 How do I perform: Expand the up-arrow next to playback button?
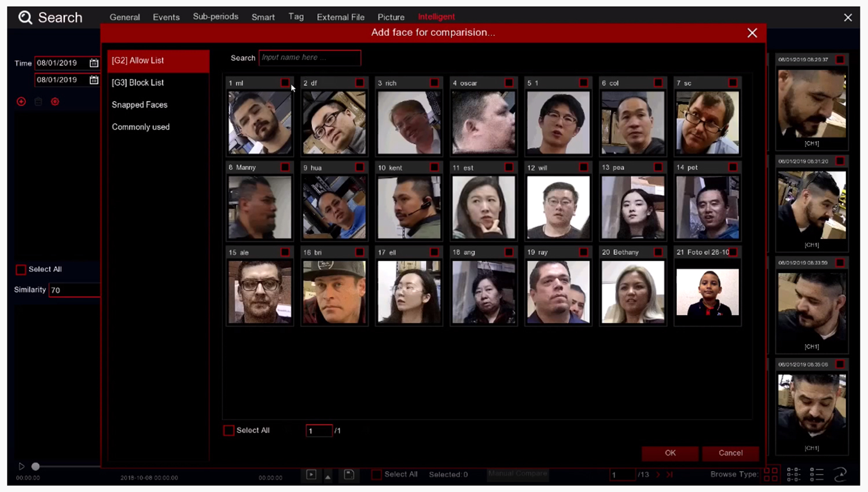pos(328,476)
